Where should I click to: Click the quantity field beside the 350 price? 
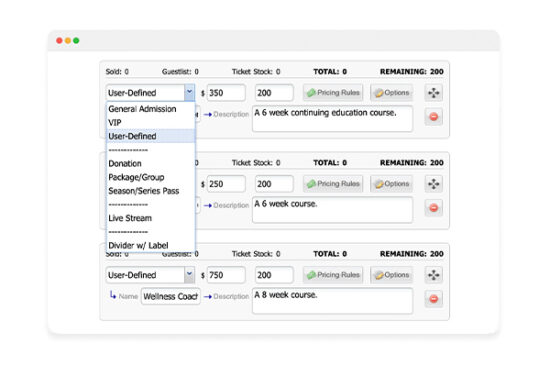(x=274, y=93)
